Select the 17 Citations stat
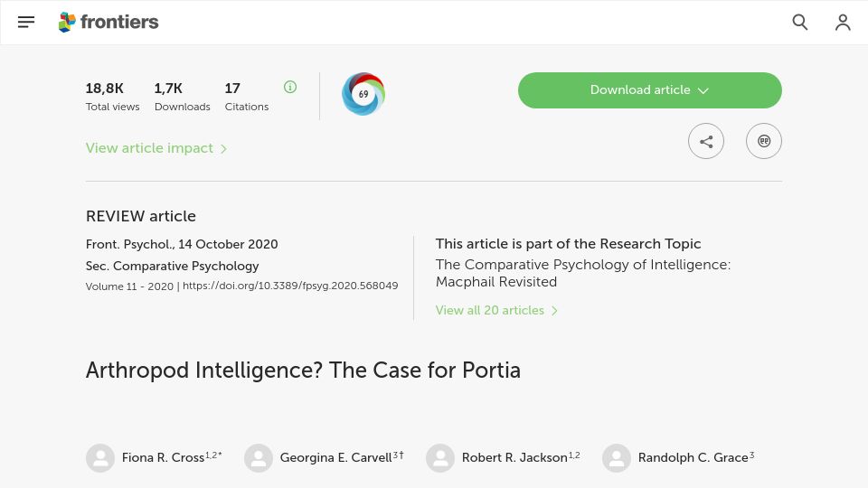 pos(246,97)
